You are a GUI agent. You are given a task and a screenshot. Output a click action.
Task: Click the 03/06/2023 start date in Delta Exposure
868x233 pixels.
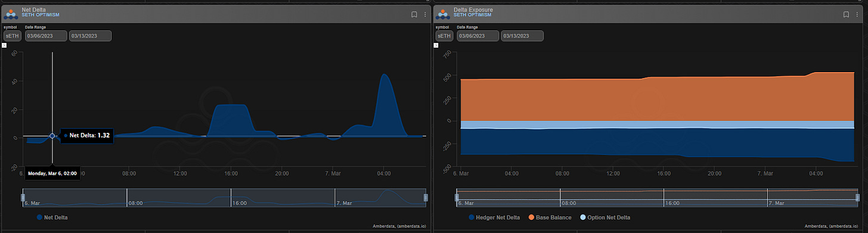click(x=478, y=36)
